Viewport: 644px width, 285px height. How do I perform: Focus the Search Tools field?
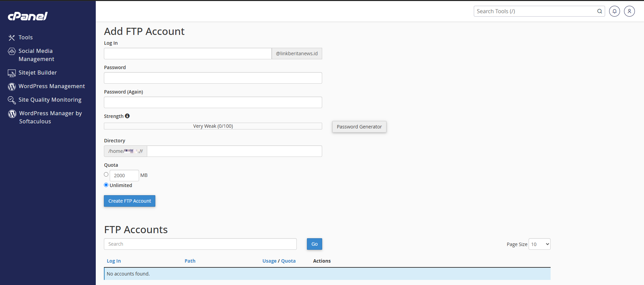click(535, 11)
